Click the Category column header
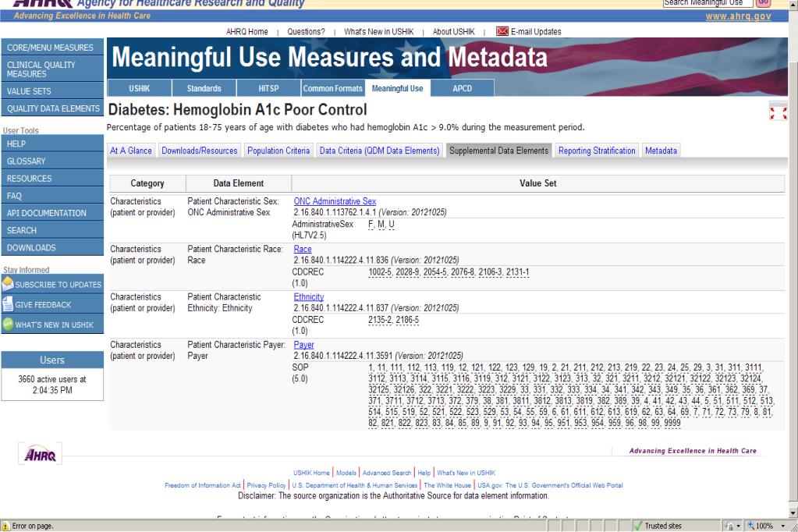Viewport: 798px width, 532px height. tap(147, 183)
